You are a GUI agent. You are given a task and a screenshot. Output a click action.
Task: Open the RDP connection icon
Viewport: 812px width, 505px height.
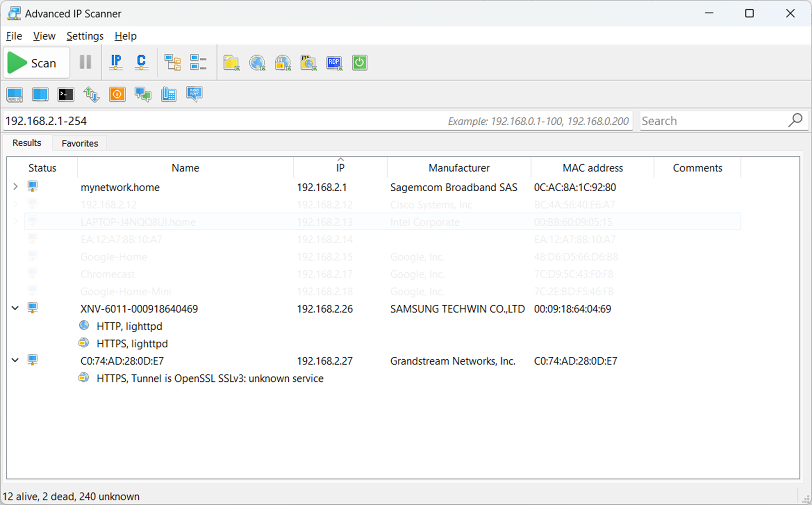coord(334,63)
